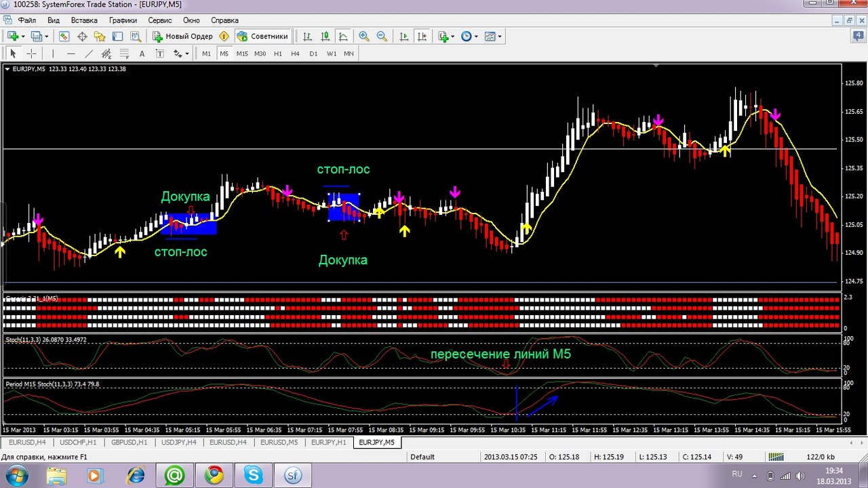The width and height of the screenshot is (868, 488).
Task: Expand the New Chart dropdown arrow
Action: 23,36
